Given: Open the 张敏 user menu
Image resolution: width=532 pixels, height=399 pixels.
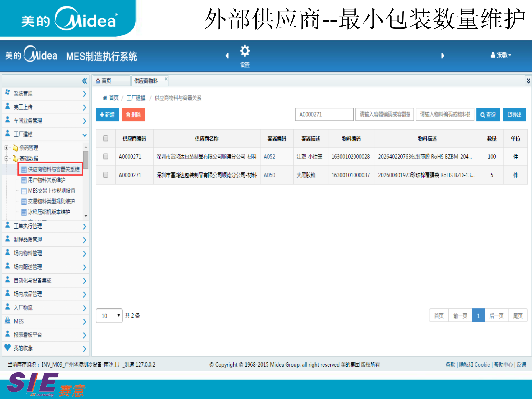Looking at the screenshot, I should pyautogui.click(x=501, y=55).
